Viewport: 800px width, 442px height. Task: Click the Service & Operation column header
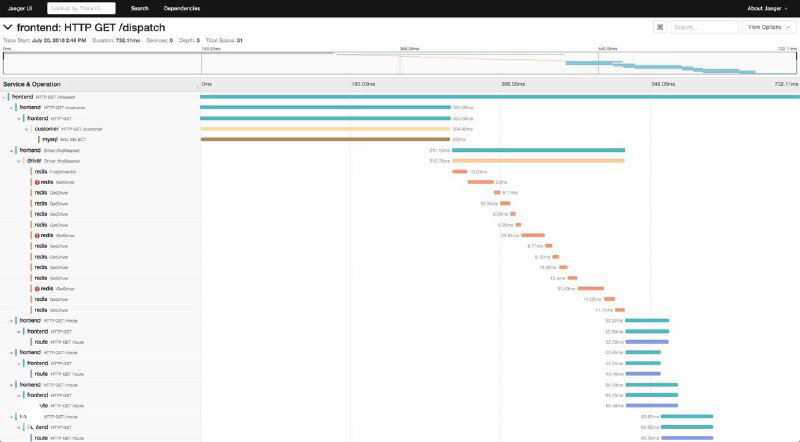[x=32, y=84]
